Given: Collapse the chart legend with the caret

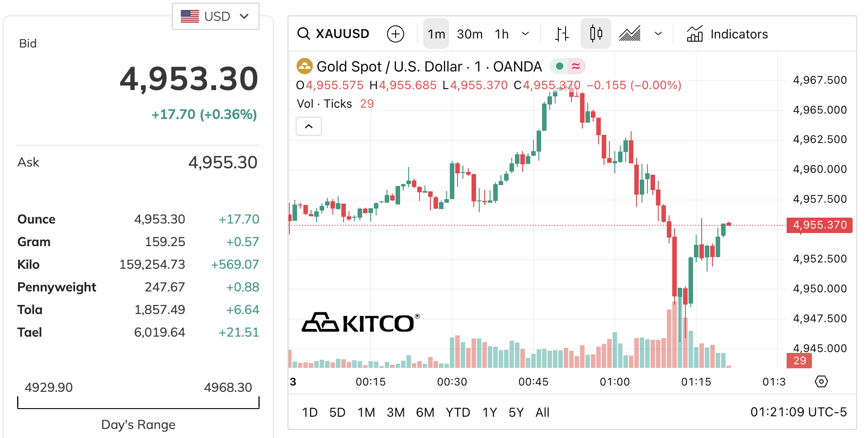Looking at the screenshot, I should [x=309, y=126].
